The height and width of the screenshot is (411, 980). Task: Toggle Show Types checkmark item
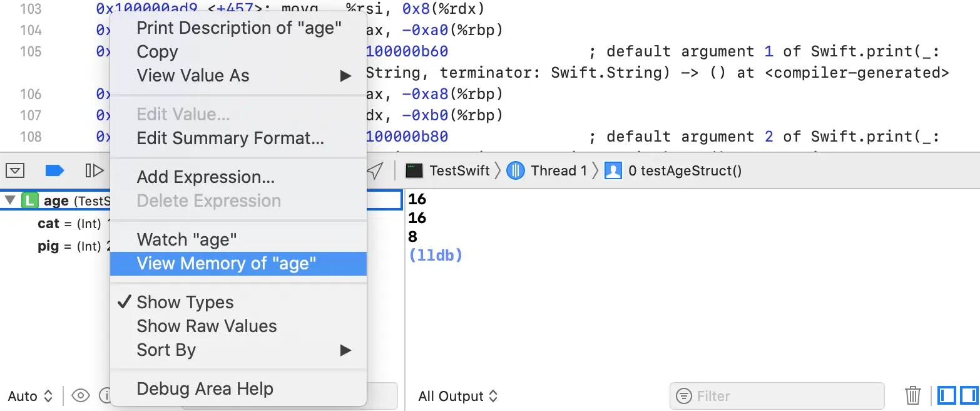coord(238,303)
